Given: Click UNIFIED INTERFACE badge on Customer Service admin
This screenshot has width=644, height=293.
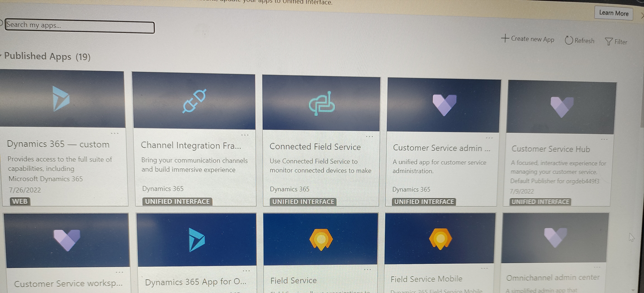Looking at the screenshot, I should click(x=424, y=202).
